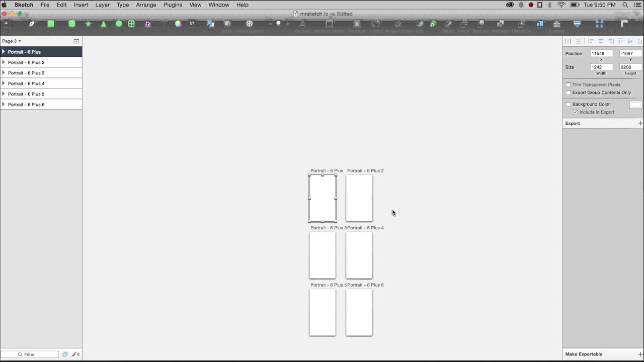Open the Symbol toolbar menu
Image resolution: width=644 pixels, height=362 pixels.
[148, 24]
